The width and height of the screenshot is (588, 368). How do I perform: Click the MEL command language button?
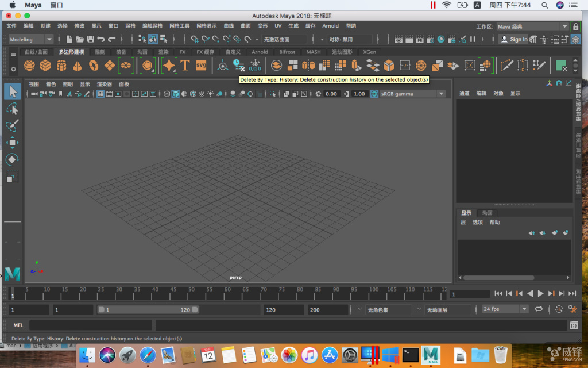tap(18, 325)
